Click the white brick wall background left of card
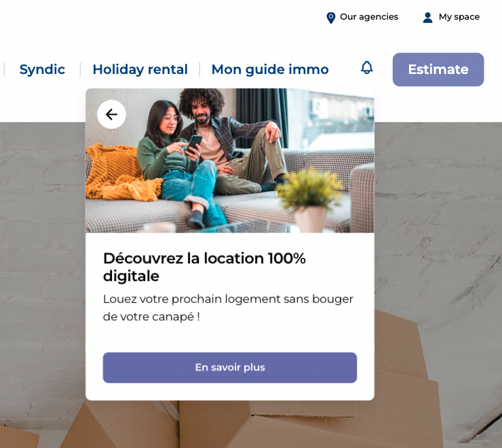 (x=43, y=257)
